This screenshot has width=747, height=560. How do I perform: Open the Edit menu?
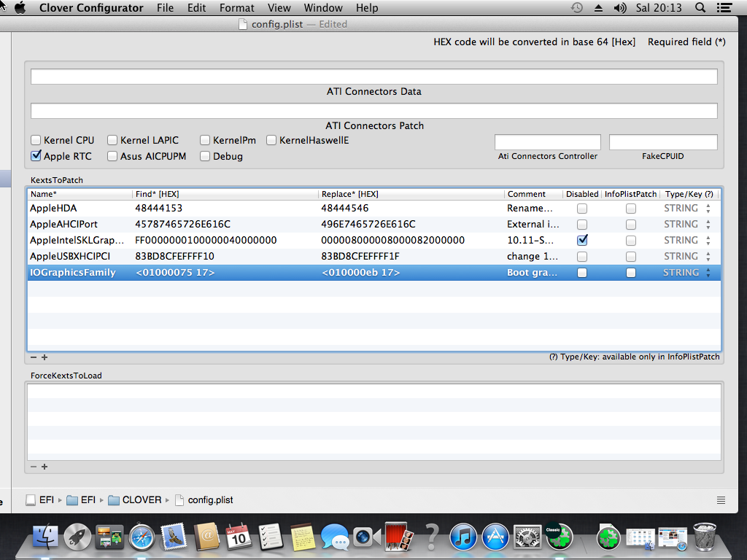click(197, 8)
